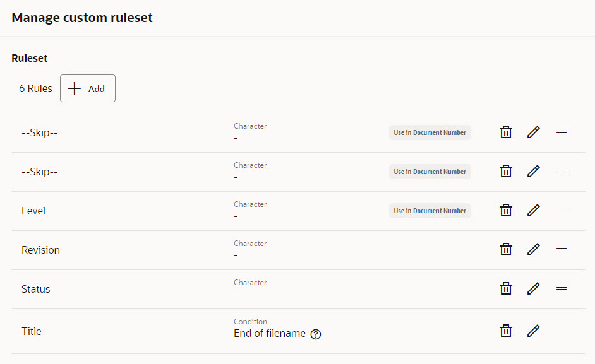Click Use in Document Number tag on Level row
The image size is (595, 364).
click(430, 211)
